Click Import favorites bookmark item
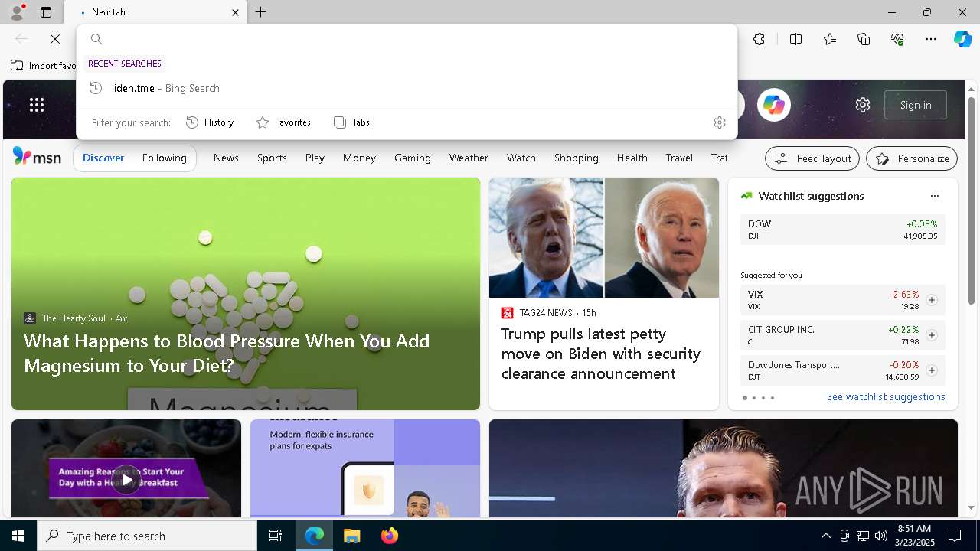The width and height of the screenshot is (980, 551). click(x=43, y=66)
